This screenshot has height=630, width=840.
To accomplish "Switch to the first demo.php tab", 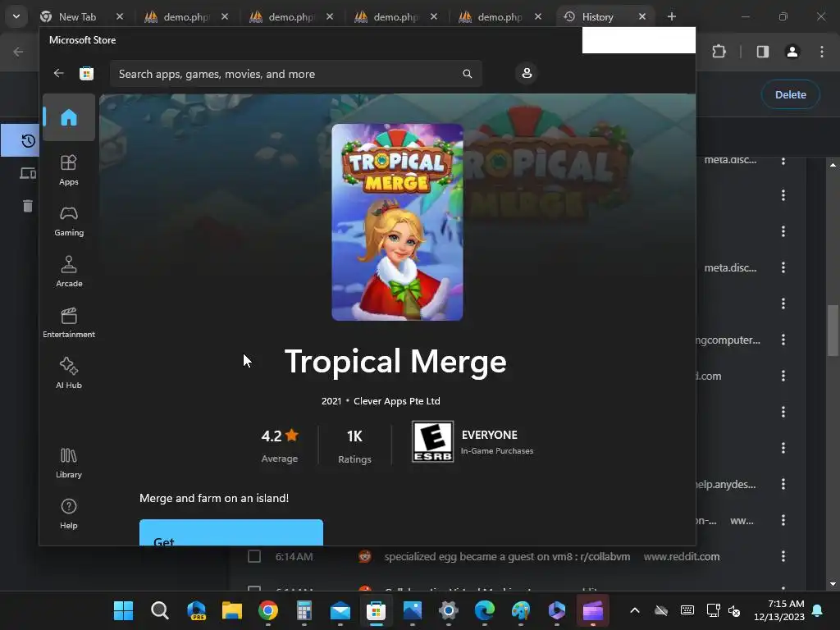I will 186,16.
